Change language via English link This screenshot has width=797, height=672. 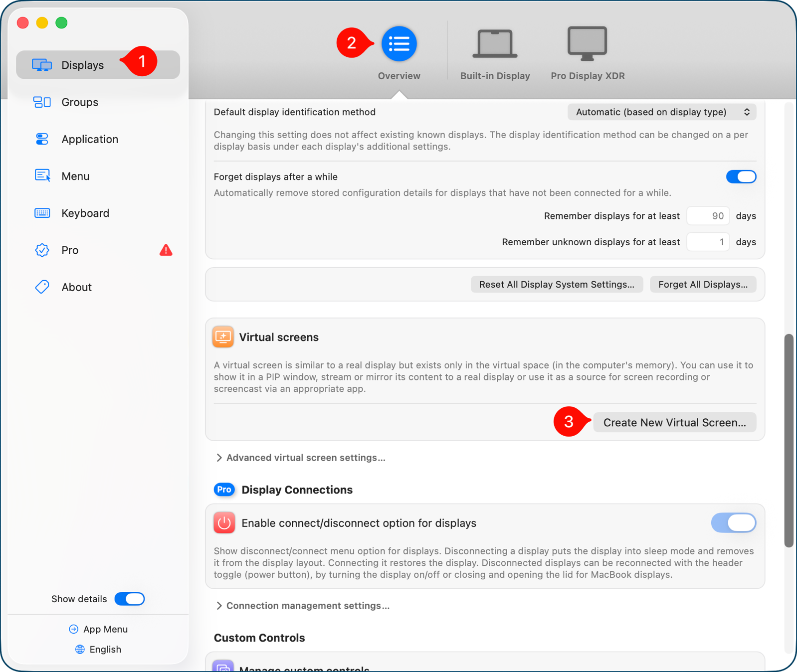98,649
